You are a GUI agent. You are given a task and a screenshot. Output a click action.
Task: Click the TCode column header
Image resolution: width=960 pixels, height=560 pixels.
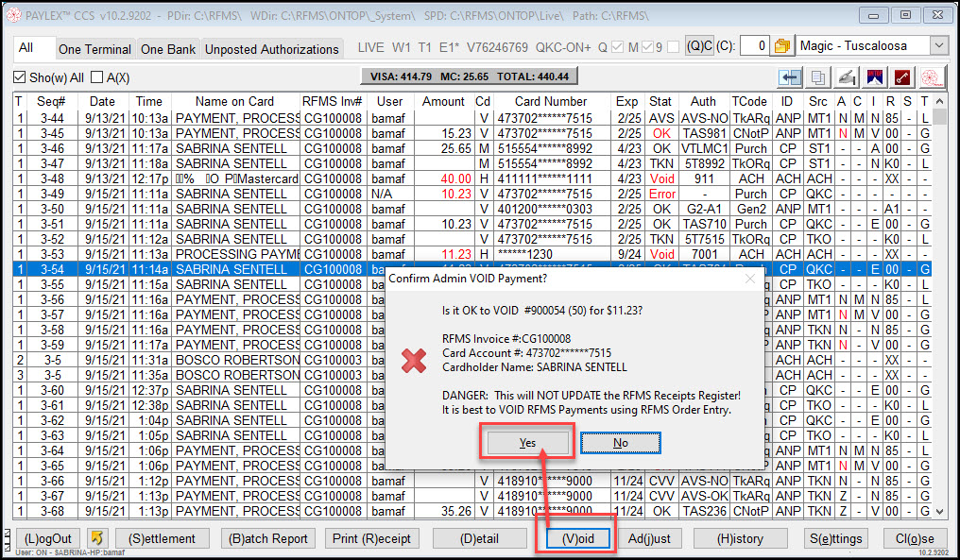click(748, 102)
